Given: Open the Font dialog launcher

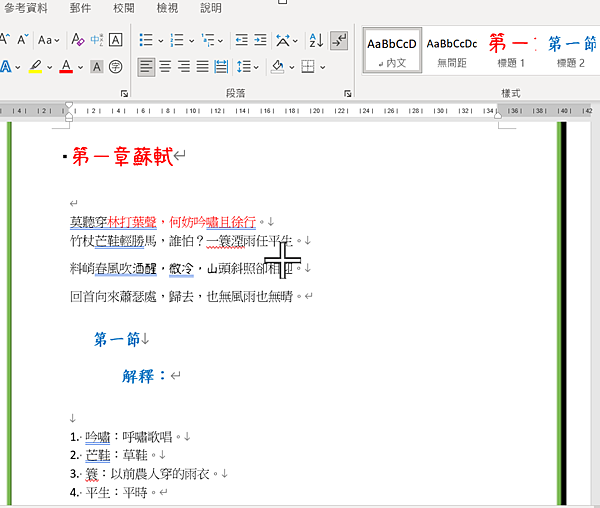Looking at the screenshot, I should (124, 93).
